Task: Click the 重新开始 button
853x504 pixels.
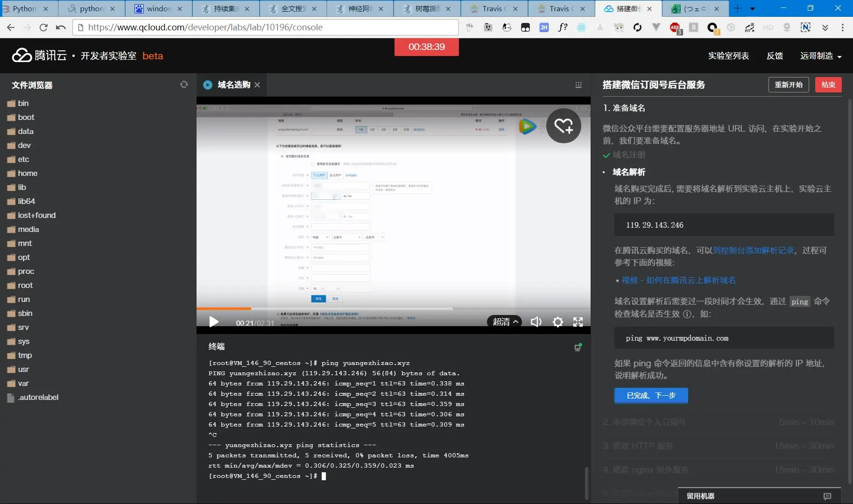Action: (789, 84)
